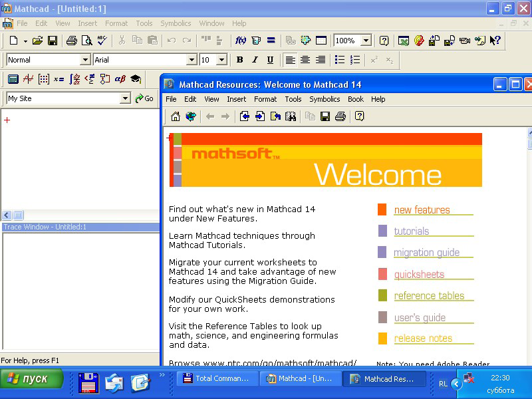Viewport: 532px width, 399px height.
Task: Enable Align Left paragraph button
Action: (290, 60)
